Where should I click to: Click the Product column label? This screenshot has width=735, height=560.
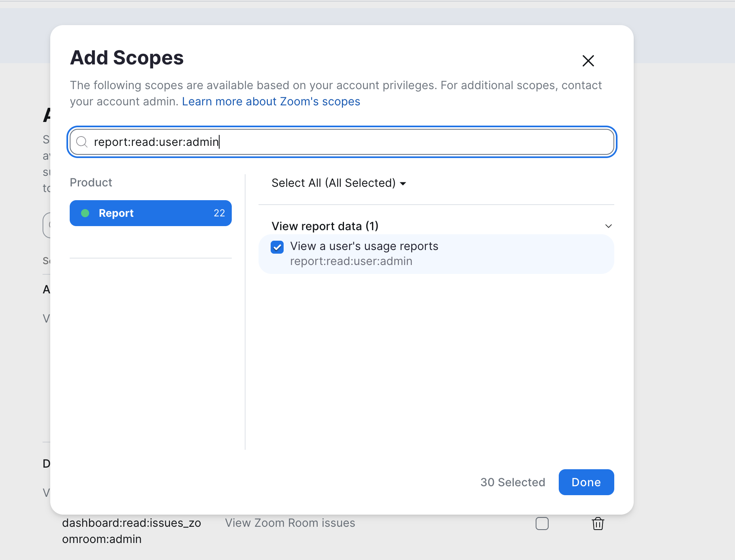91,182
